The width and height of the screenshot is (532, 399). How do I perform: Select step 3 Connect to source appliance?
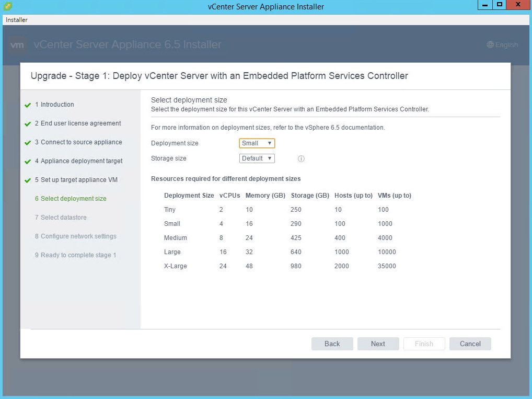[81, 142]
